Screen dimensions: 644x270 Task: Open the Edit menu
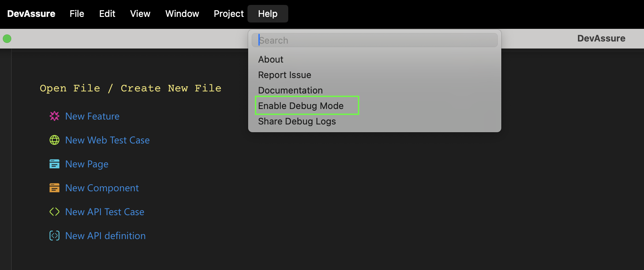pos(107,14)
